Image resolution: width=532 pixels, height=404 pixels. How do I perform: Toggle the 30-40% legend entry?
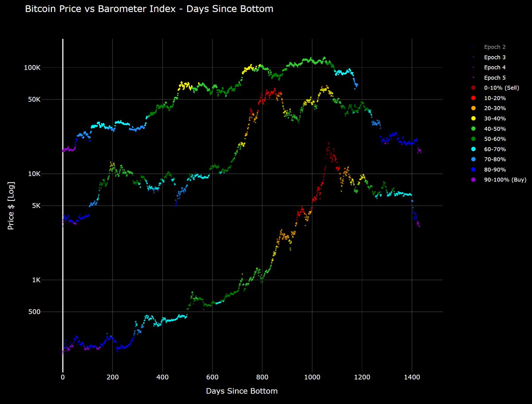pyautogui.click(x=489, y=118)
